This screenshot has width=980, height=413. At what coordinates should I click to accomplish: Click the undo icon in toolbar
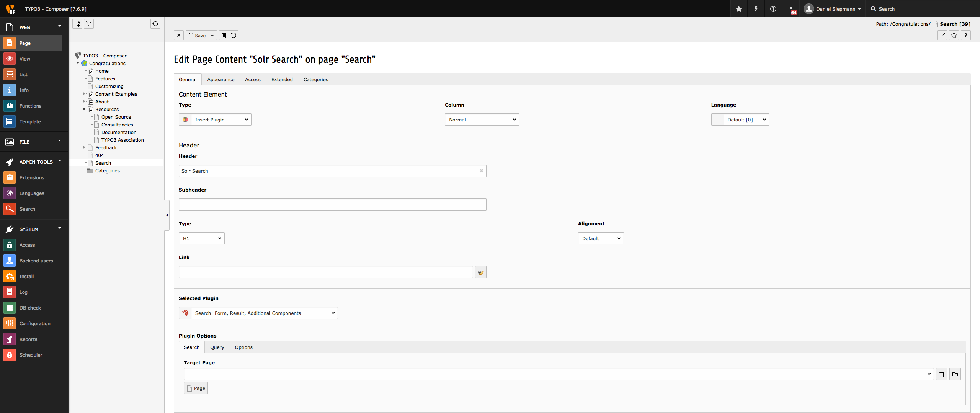point(234,35)
